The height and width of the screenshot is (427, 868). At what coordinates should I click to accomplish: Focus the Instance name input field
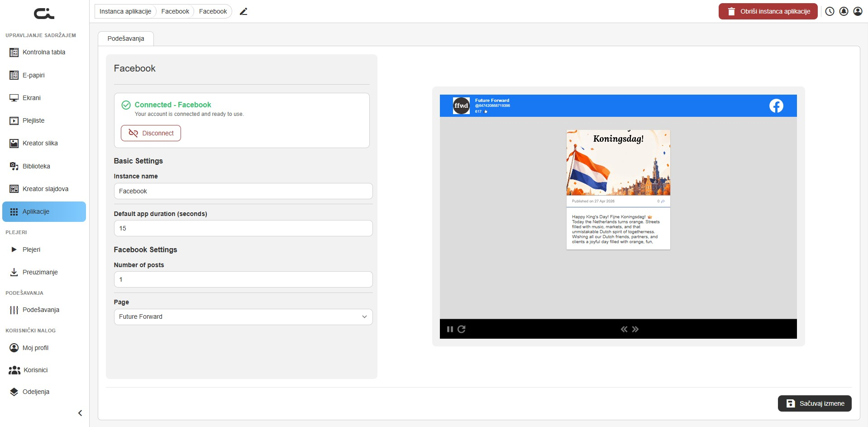click(243, 191)
